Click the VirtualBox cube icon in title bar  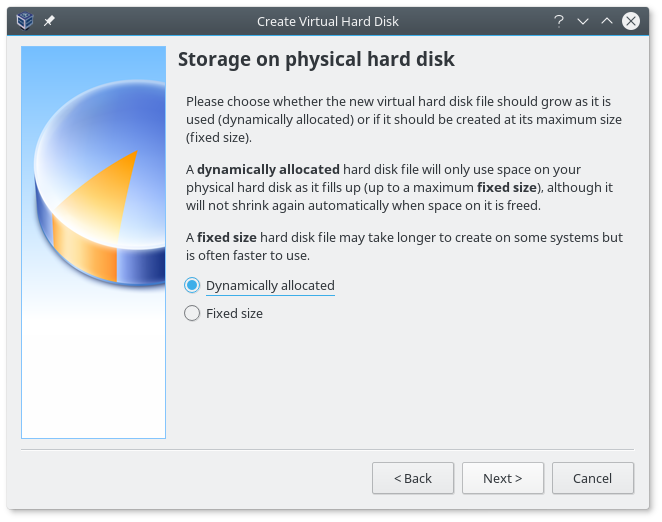(25, 20)
